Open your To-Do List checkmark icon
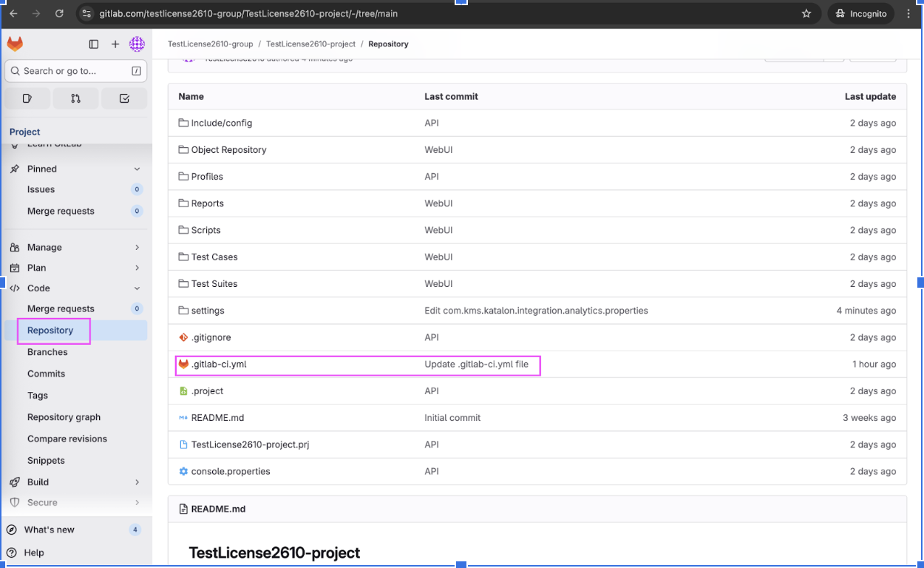 124,98
